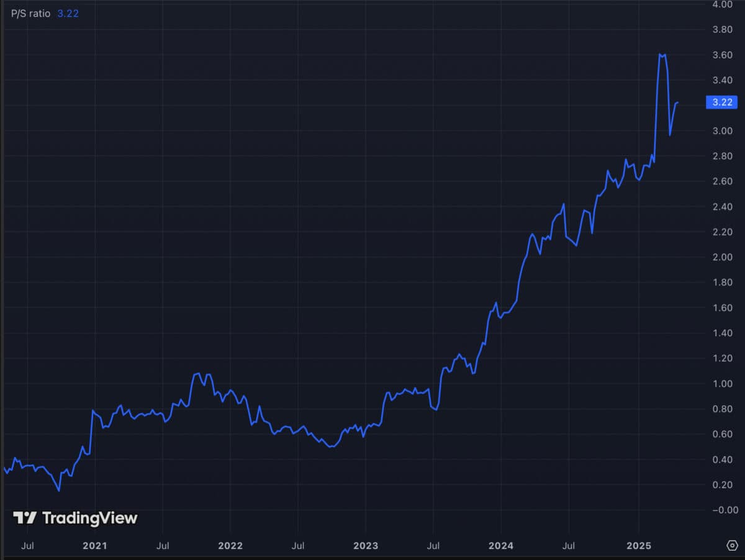This screenshot has width=745, height=560.
Task: Click the 3.22 value in the legend
Action: tap(68, 13)
